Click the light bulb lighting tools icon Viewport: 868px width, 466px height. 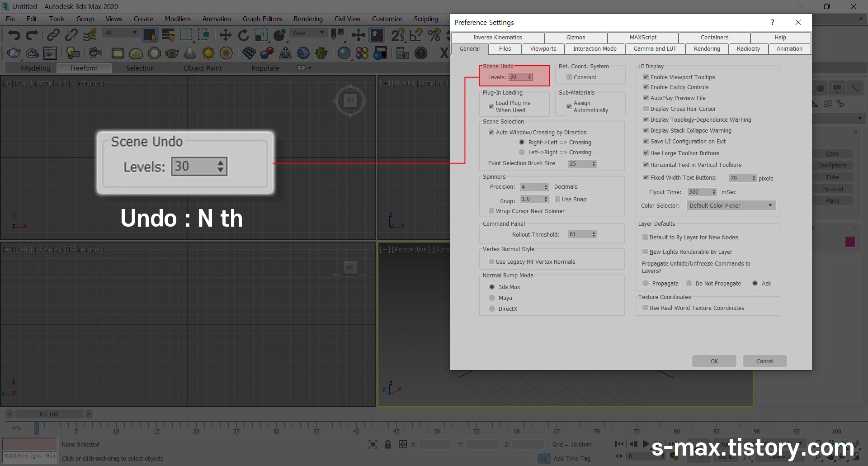(x=72, y=53)
